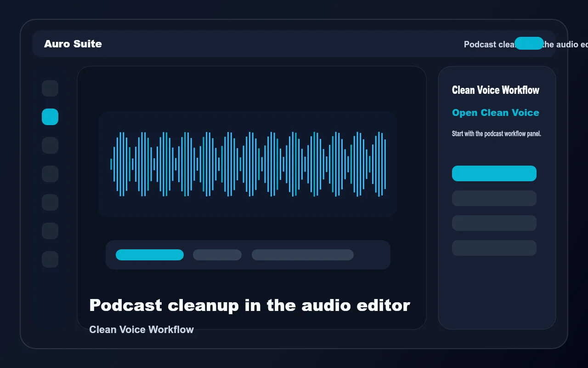Select the highlighted cyan sidebar icon

(50, 117)
